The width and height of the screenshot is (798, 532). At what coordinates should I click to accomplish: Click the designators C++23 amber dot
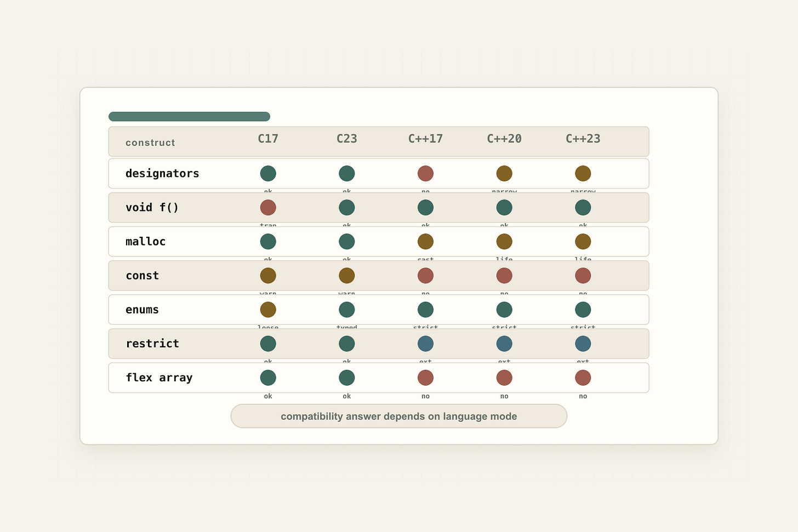583,174
